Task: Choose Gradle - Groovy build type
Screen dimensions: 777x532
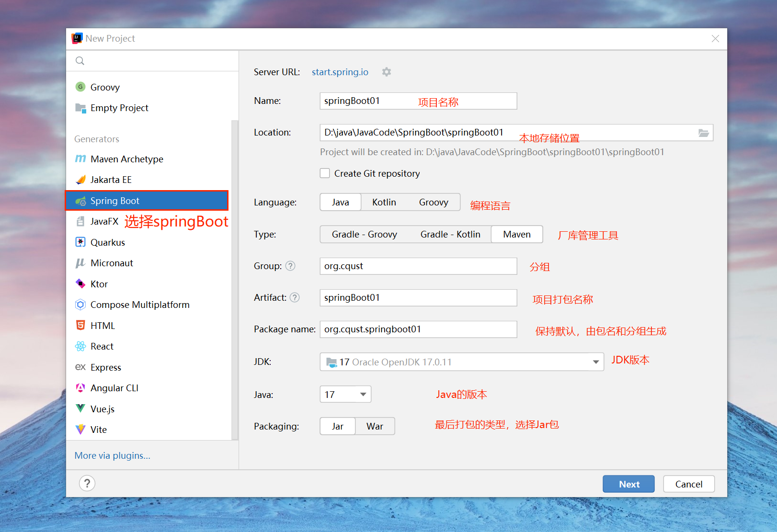Action: (365, 234)
